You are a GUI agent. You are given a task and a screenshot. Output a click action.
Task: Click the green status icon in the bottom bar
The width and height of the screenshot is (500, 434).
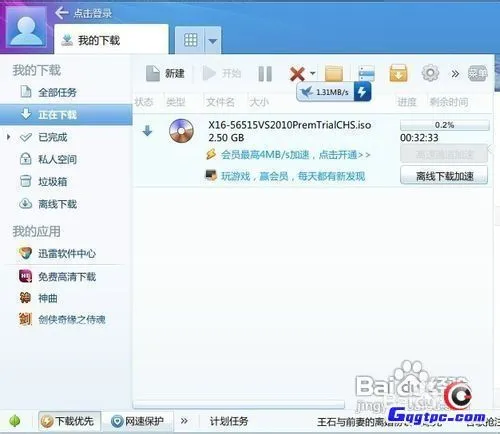pos(14,421)
